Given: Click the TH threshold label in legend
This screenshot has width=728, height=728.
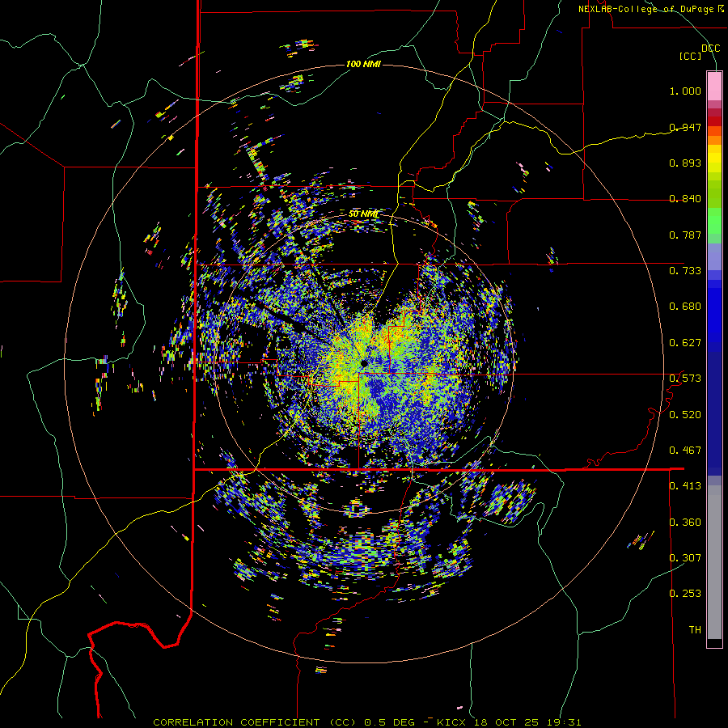Looking at the screenshot, I should point(695,630).
